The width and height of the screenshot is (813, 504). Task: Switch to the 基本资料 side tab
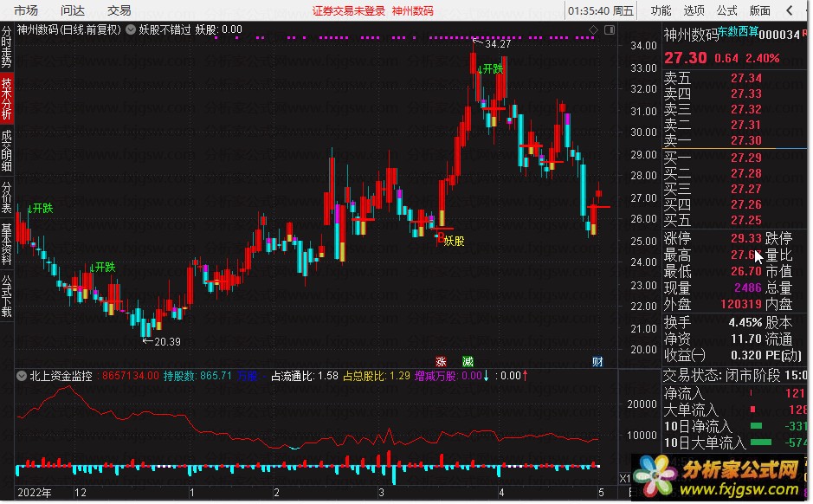pos(6,244)
